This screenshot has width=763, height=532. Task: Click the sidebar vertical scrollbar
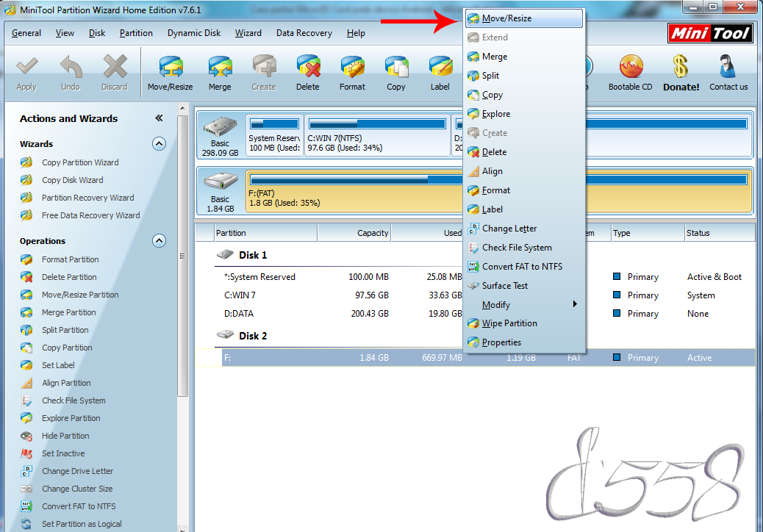pyautogui.click(x=182, y=256)
